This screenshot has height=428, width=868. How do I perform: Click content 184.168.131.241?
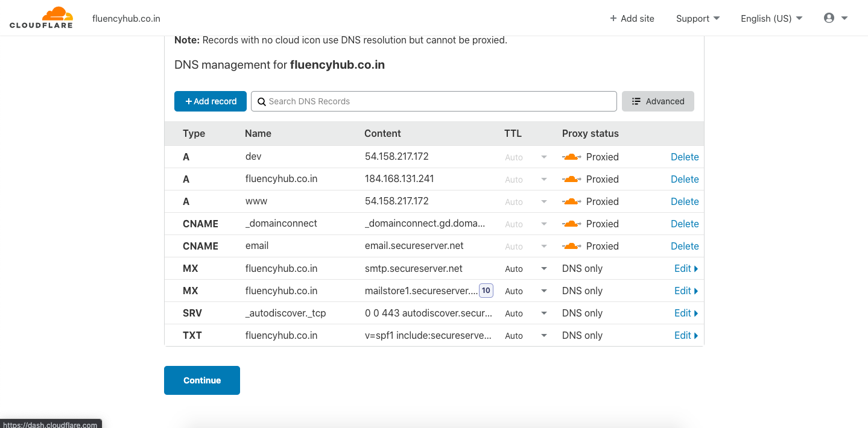point(399,178)
